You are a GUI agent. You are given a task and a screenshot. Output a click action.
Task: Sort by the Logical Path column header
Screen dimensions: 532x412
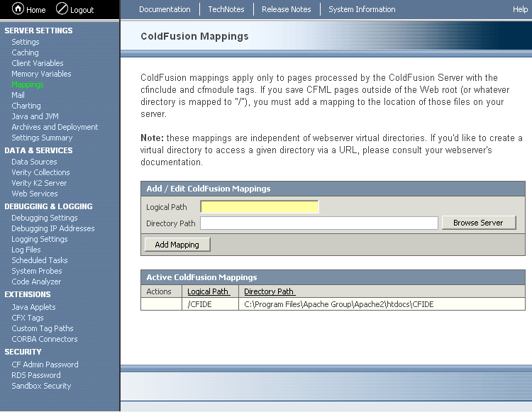click(x=208, y=291)
